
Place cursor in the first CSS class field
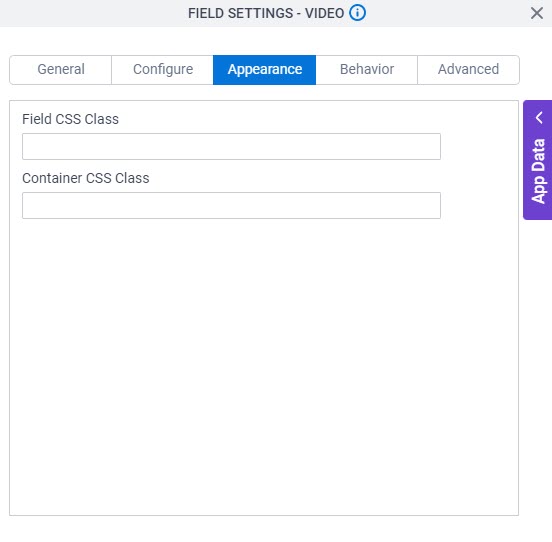click(231, 146)
